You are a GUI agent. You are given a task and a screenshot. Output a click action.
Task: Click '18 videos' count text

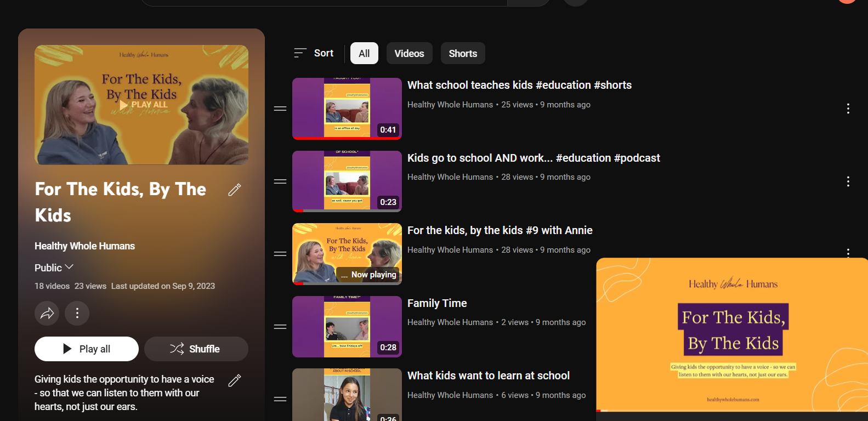tap(52, 286)
